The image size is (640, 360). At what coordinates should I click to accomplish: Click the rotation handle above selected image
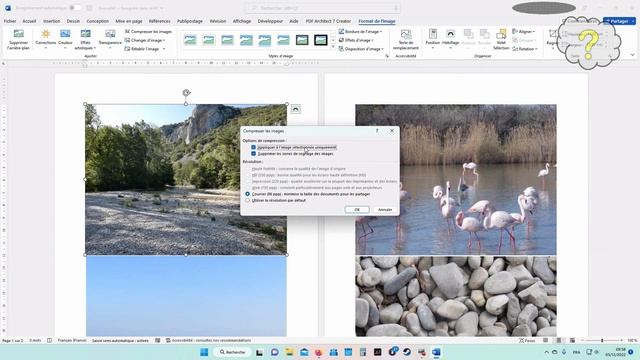point(186,93)
